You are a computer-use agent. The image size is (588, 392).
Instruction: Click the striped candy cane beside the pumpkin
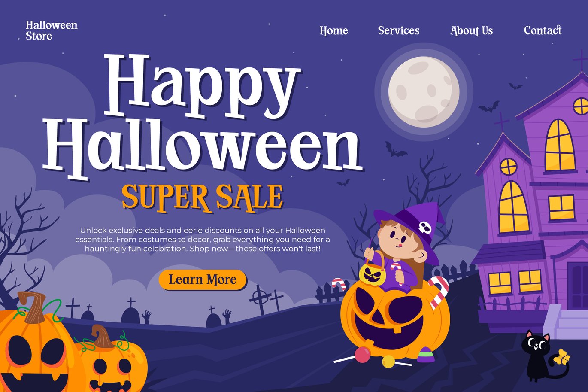(439, 292)
